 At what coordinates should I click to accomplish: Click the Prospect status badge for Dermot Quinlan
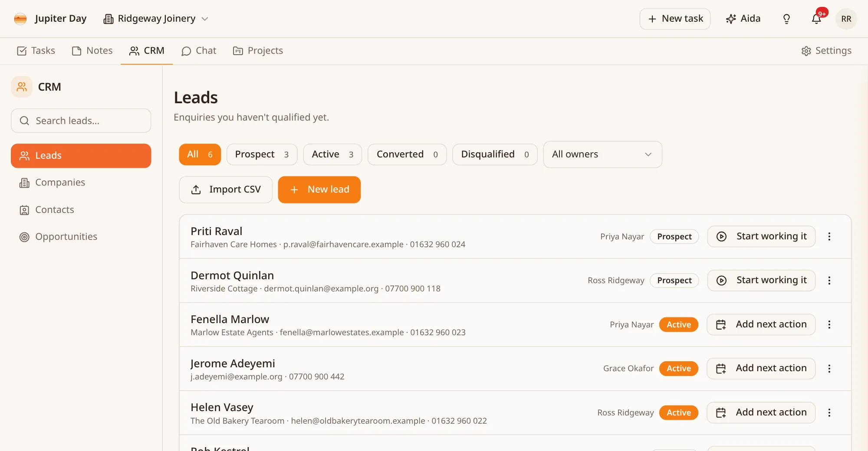point(674,281)
